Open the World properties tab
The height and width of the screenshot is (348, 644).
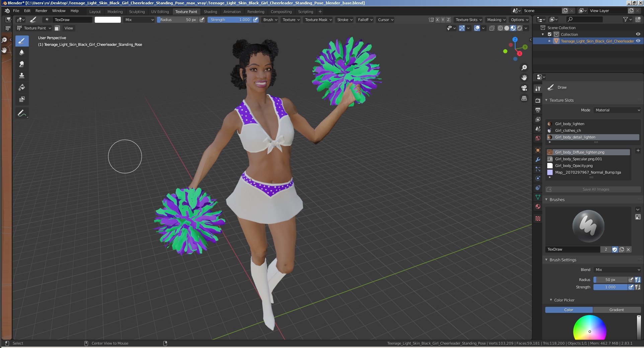pos(538,138)
